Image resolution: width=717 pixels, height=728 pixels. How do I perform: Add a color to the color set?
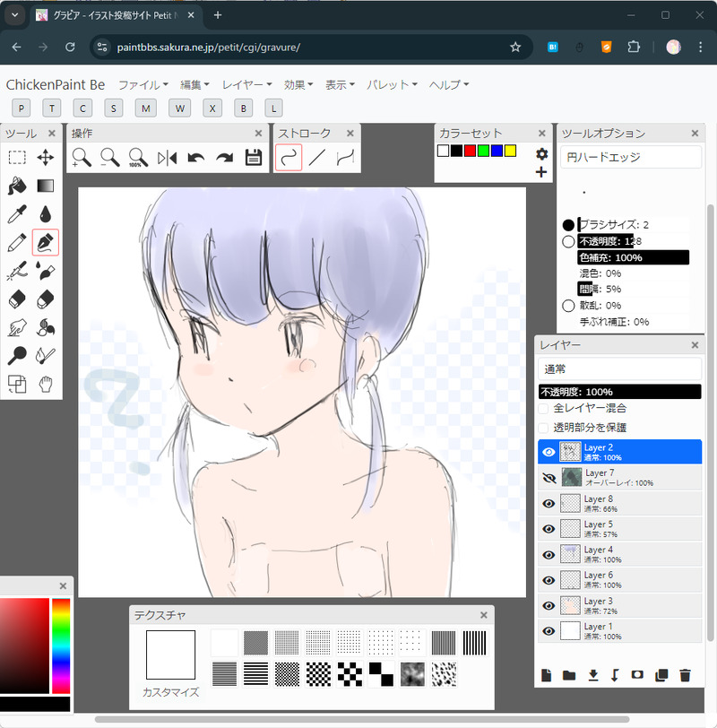541,172
